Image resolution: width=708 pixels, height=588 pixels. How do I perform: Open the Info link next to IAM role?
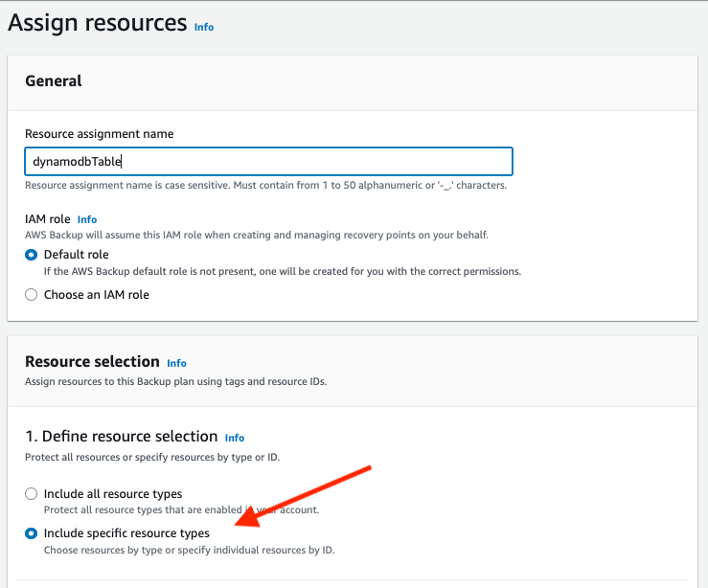pos(86,219)
